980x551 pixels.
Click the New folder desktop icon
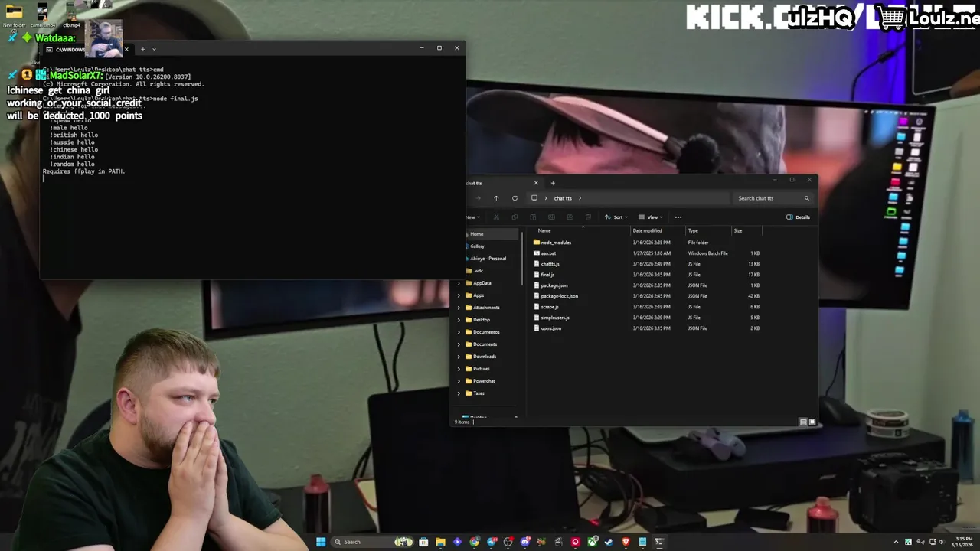click(14, 15)
